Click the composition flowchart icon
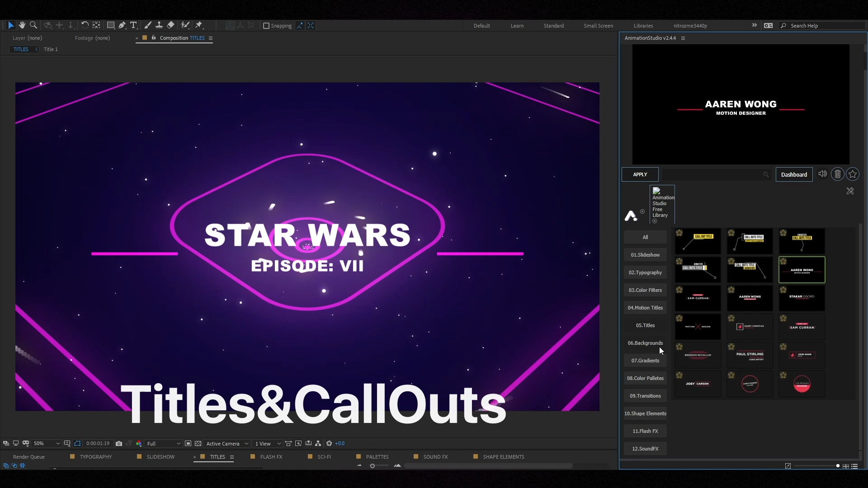 (x=318, y=443)
